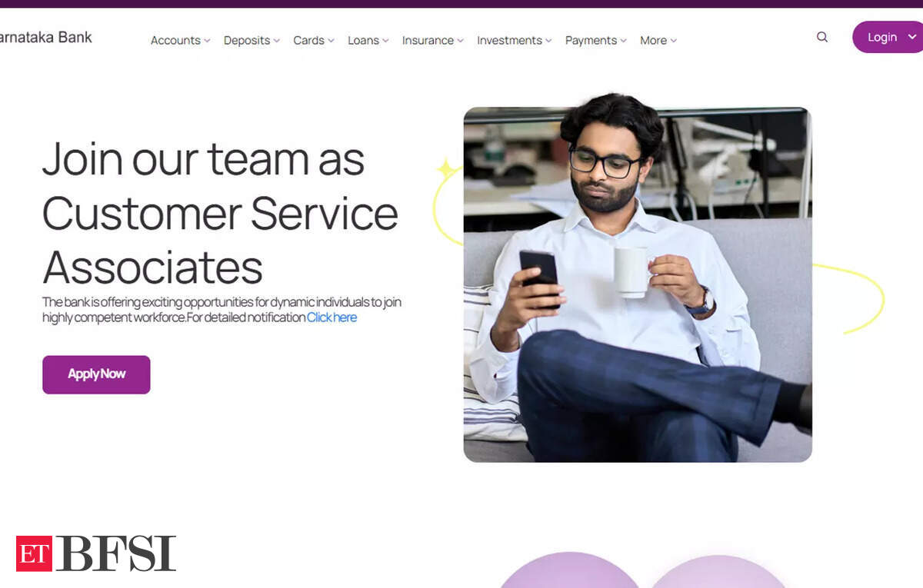Image resolution: width=923 pixels, height=588 pixels.
Task: Click the search magnifier icon
Action: coord(822,37)
